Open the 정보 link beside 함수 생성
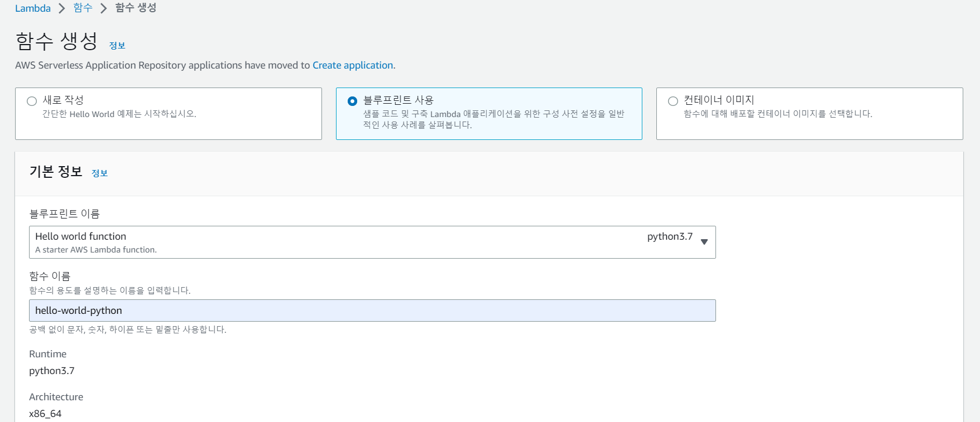This screenshot has height=422, width=980. tap(117, 46)
